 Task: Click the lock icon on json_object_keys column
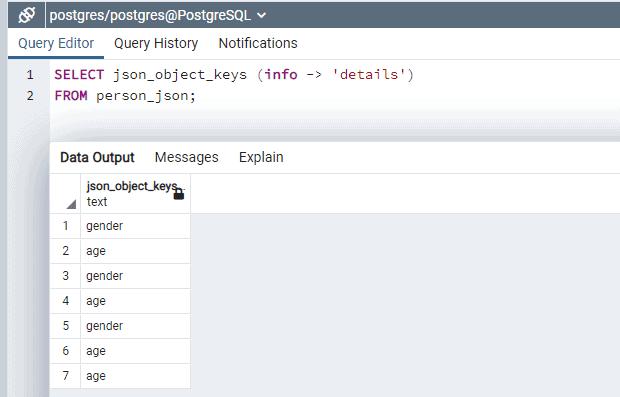point(179,193)
